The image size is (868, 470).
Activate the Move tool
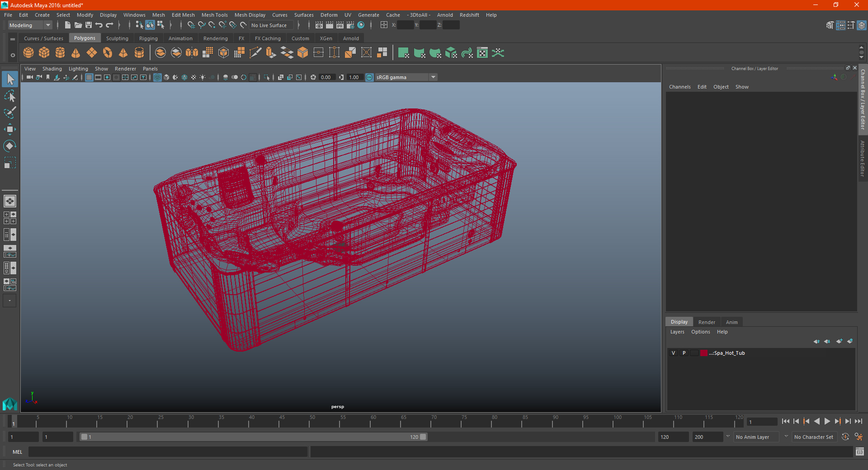10,129
